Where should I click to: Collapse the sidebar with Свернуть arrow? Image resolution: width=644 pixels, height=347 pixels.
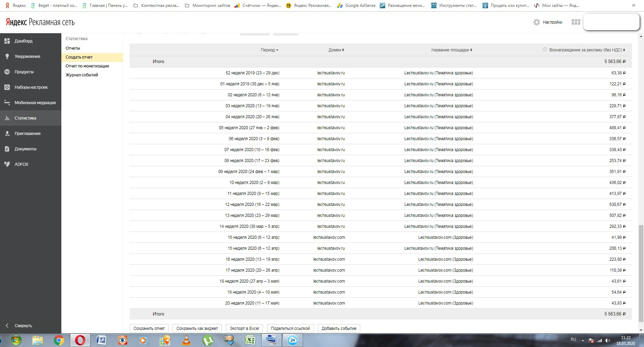[7, 326]
